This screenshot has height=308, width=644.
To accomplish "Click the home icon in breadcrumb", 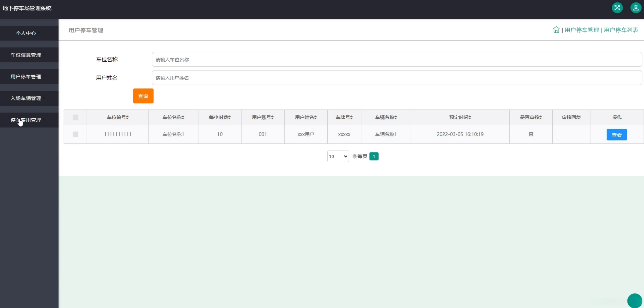I will (x=556, y=30).
